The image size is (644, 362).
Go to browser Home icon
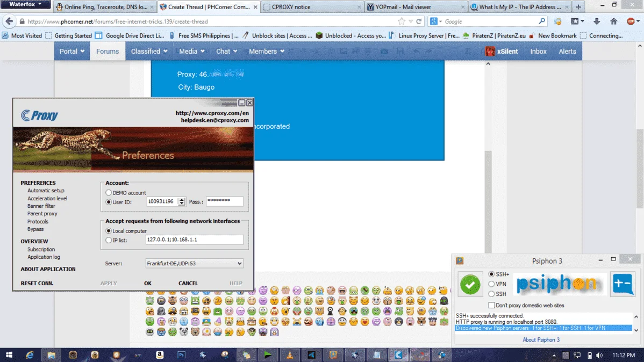pos(613,21)
